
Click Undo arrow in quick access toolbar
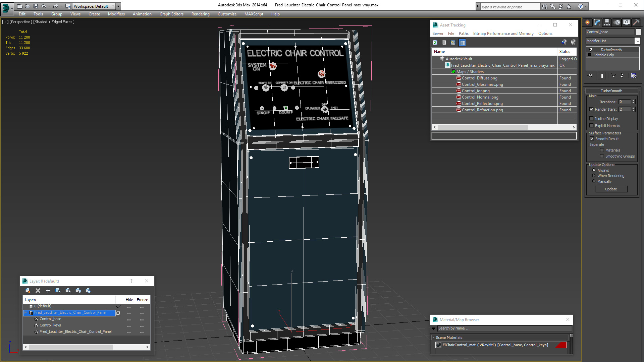pyautogui.click(x=44, y=6)
